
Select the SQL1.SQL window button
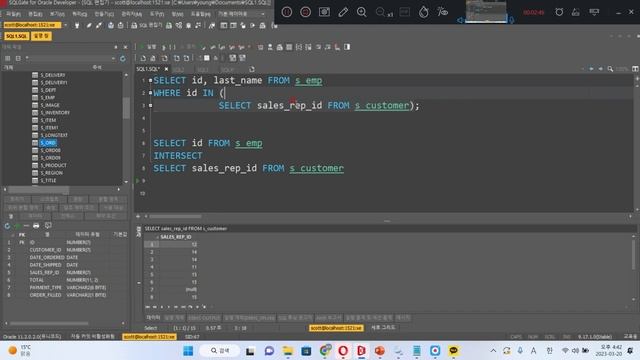tap(16, 36)
